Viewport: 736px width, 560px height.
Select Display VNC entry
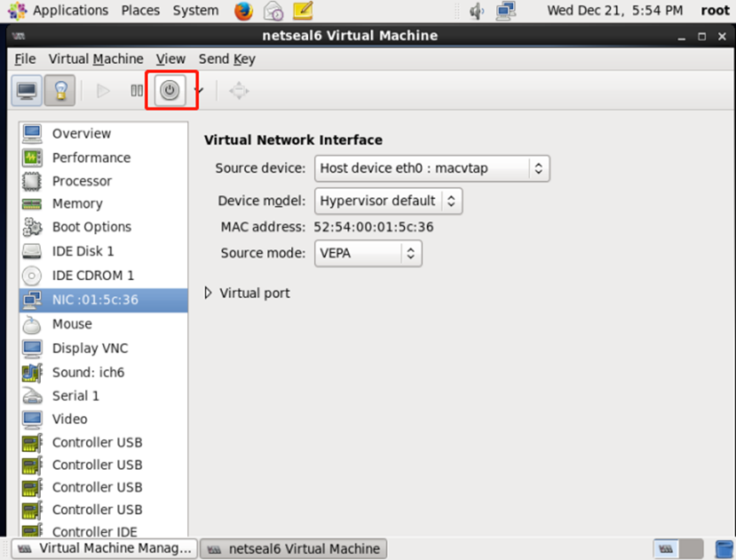[103, 348]
